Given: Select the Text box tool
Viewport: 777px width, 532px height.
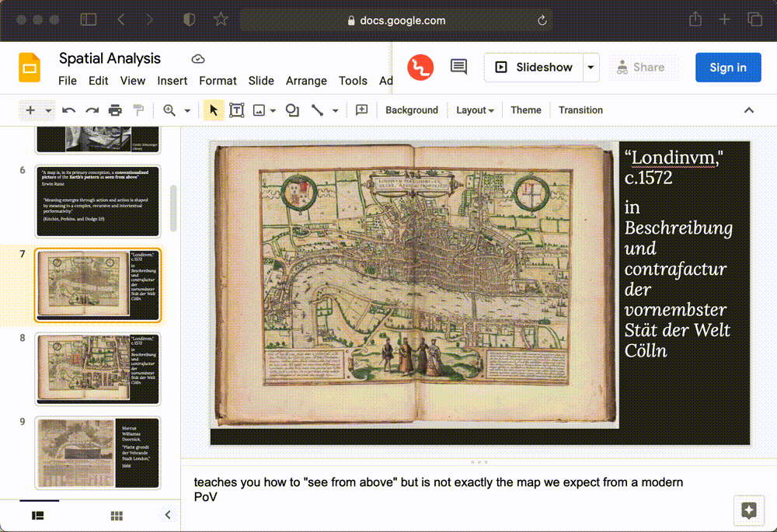Looking at the screenshot, I should pos(237,110).
